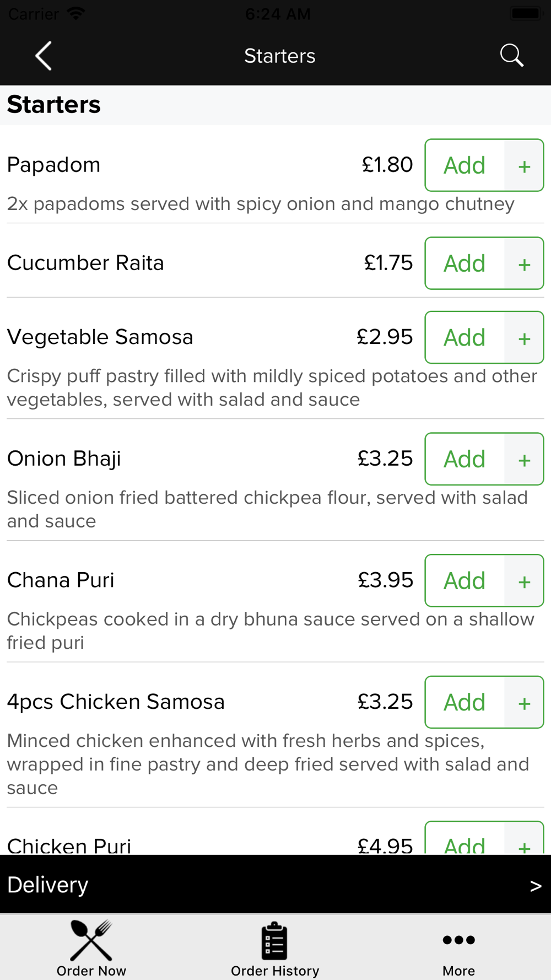Select the Chana Puri description text
551x980 pixels.
(271, 631)
